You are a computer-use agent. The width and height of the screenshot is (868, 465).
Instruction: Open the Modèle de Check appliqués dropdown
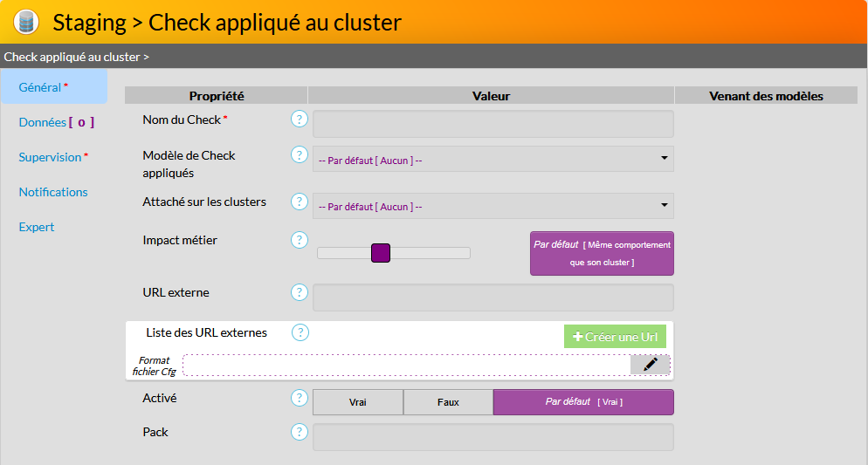click(493, 160)
